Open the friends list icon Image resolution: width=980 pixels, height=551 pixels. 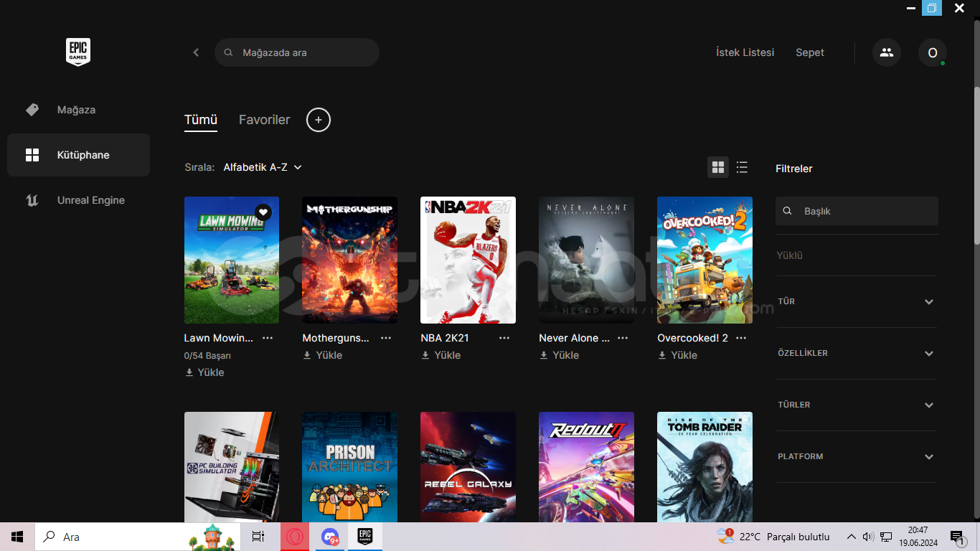[x=887, y=52]
